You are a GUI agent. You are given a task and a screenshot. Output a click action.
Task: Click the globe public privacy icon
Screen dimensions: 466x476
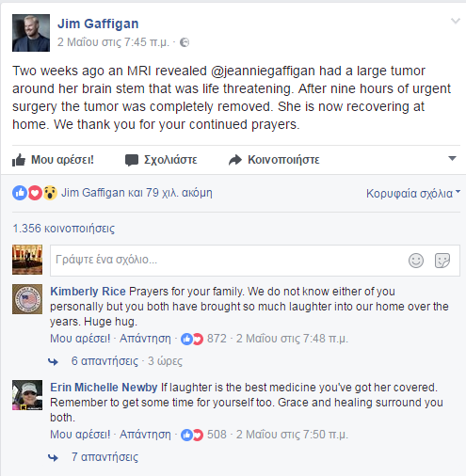tap(185, 42)
